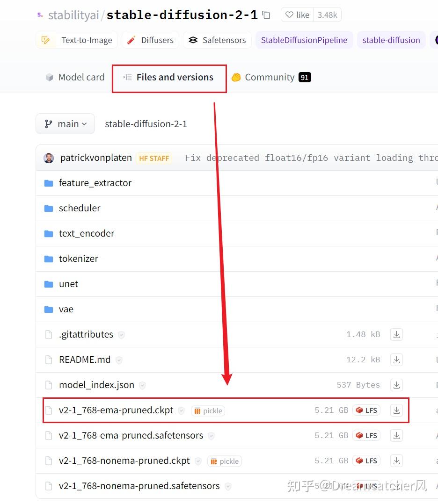The width and height of the screenshot is (438, 504).
Task: Select the Diffusers tag
Action: point(150,40)
